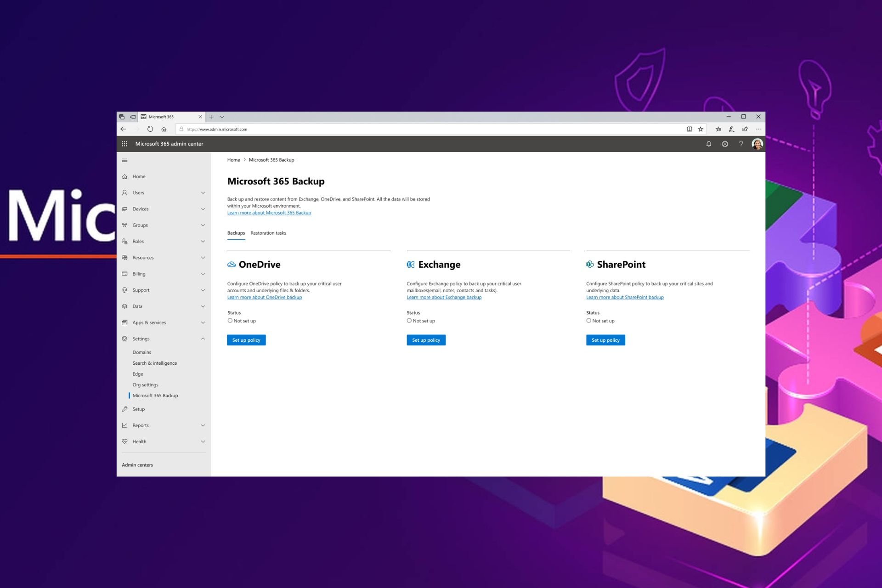Show tab previews chevron
The height and width of the screenshot is (588, 882).
click(x=222, y=117)
